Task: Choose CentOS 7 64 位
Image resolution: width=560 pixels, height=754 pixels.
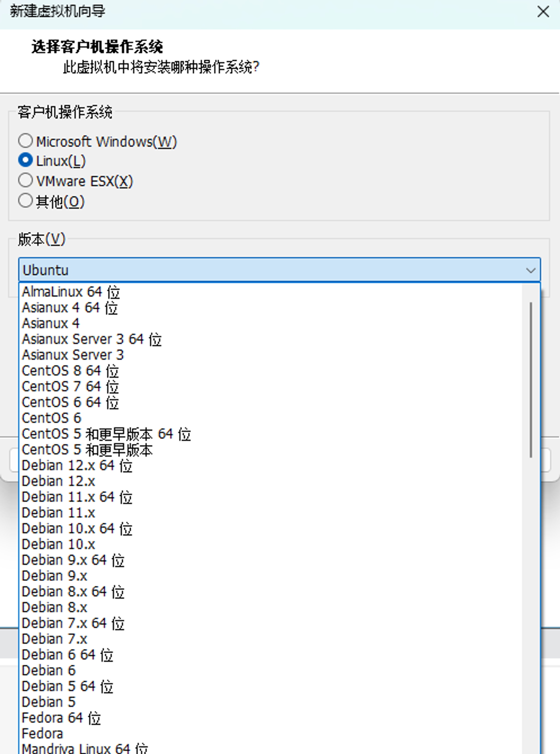Action: (x=270, y=386)
